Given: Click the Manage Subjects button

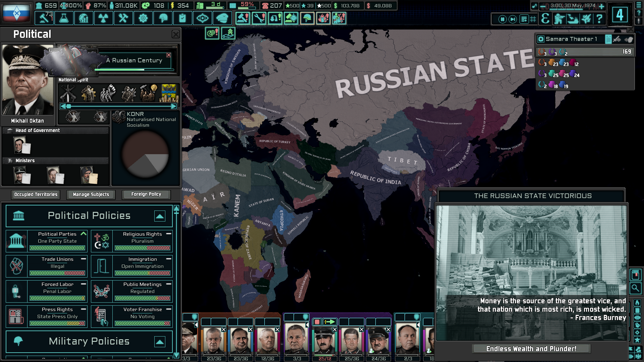Looking at the screenshot, I should point(91,194).
